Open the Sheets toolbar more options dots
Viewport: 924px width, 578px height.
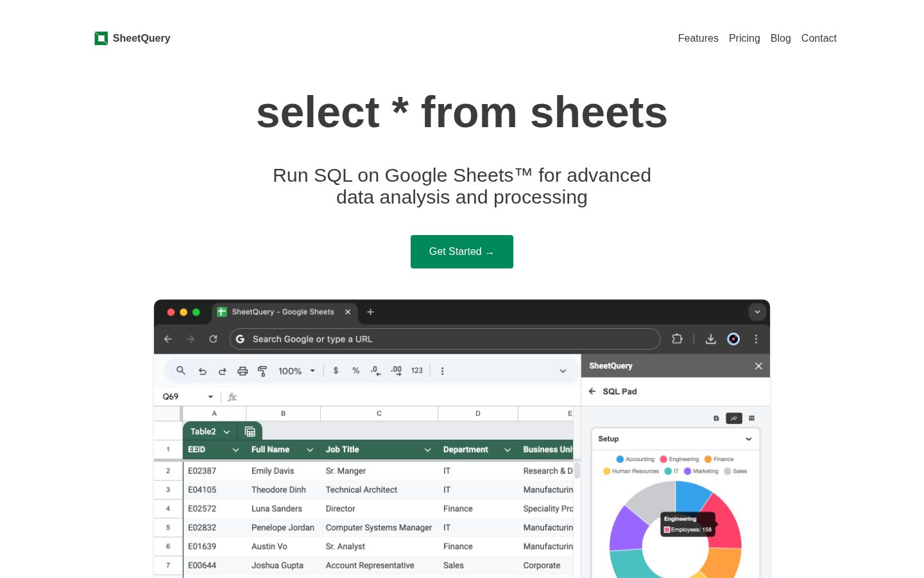[x=442, y=371]
